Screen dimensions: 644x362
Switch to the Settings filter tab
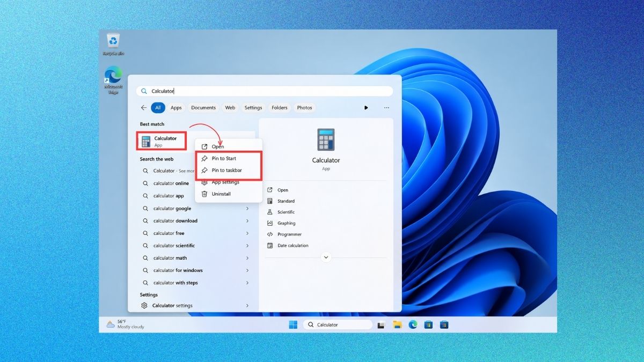pyautogui.click(x=253, y=108)
